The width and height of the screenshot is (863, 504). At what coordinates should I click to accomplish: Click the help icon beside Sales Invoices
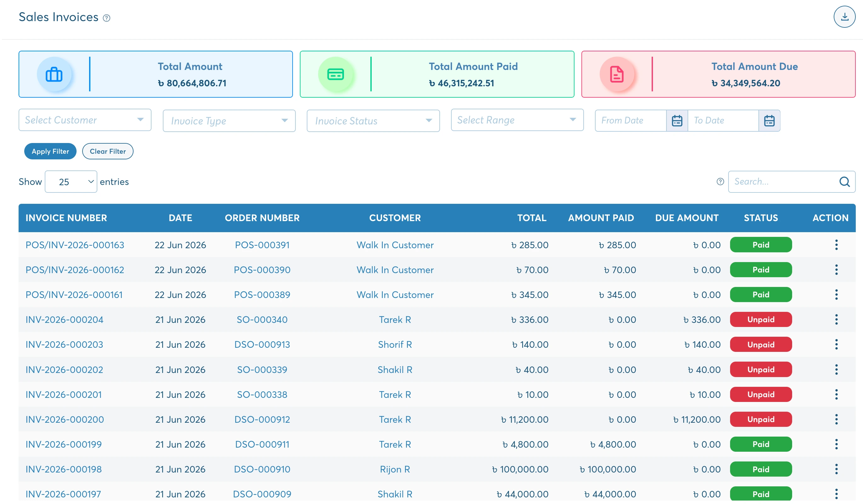[x=106, y=18]
